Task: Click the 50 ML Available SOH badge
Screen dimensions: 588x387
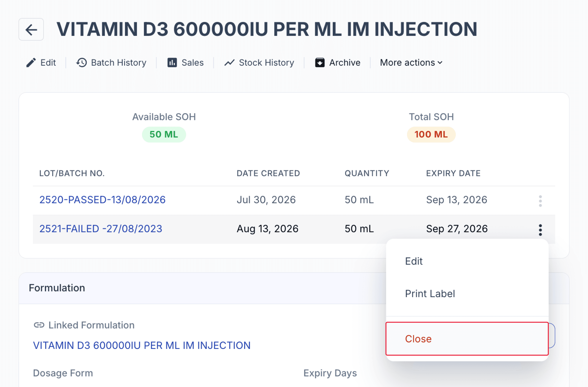Action: 164,134
